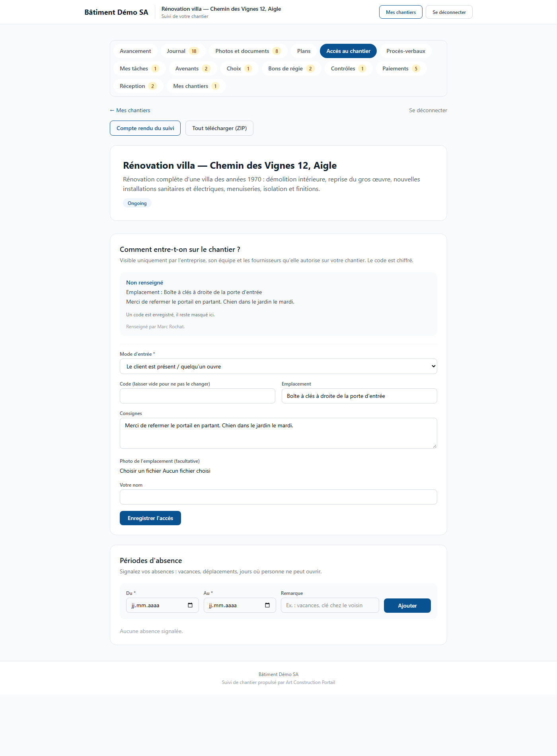Click the Ongoing status badge
This screenshot has height=756, width=557.
point(137,203)
